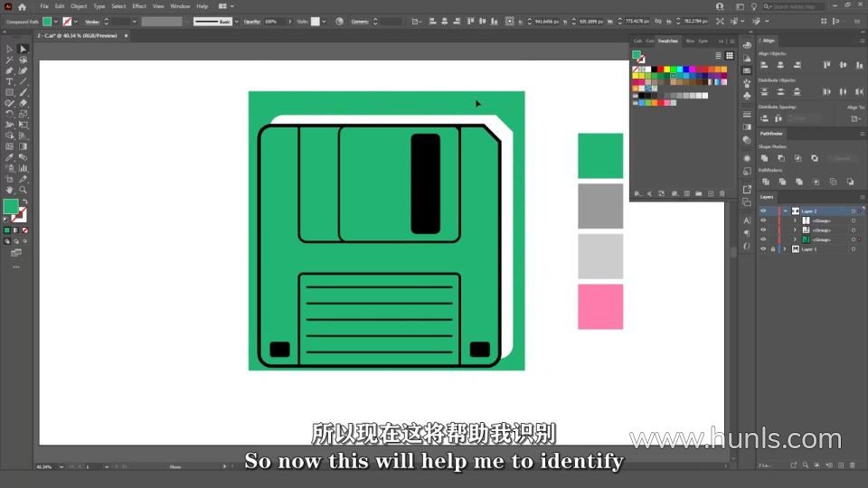
Task: Click Horizontal Align Center in Align panel
Action: [x=780, y=65]
